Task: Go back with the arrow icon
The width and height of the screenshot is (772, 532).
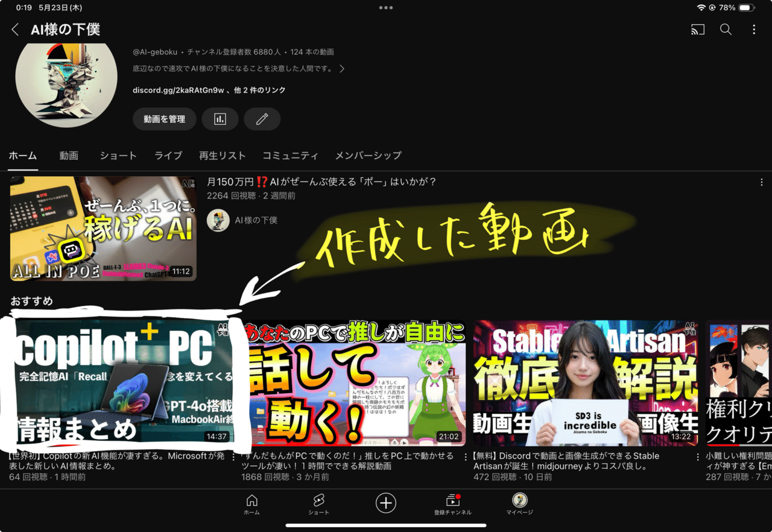Action: [x=14, y=29]
